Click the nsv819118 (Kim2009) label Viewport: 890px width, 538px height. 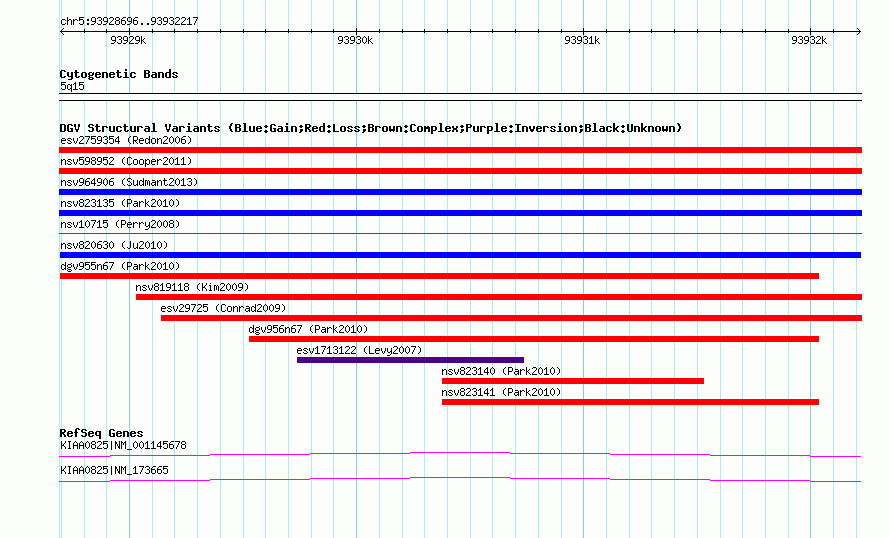tap(192, 287)
